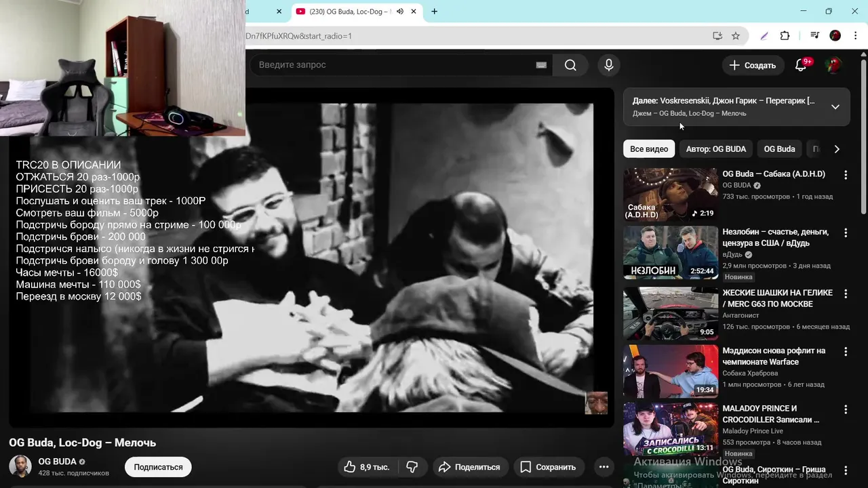Open the on-screen keyboard icon in search box
The height and width of the screenshot is (488, 868).
pyautogui.click(x=541, y=65)
